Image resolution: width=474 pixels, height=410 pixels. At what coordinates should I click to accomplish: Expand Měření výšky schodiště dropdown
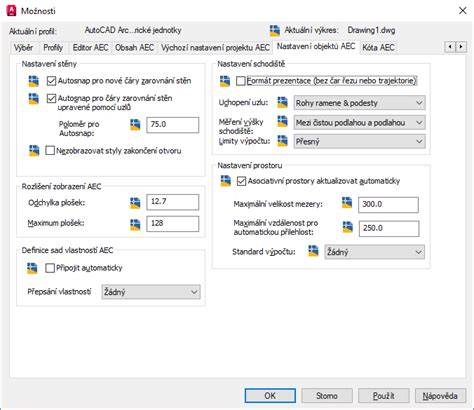[359, 123]
